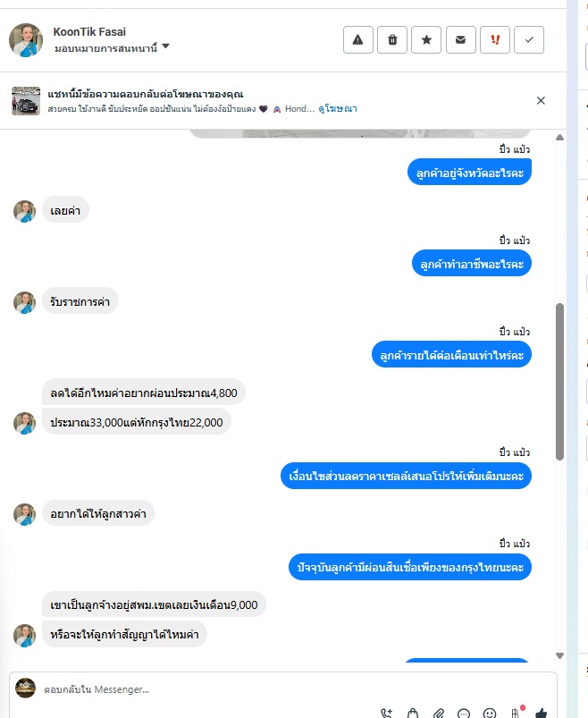Mark conversation as done with checkmark

[529, 40]
